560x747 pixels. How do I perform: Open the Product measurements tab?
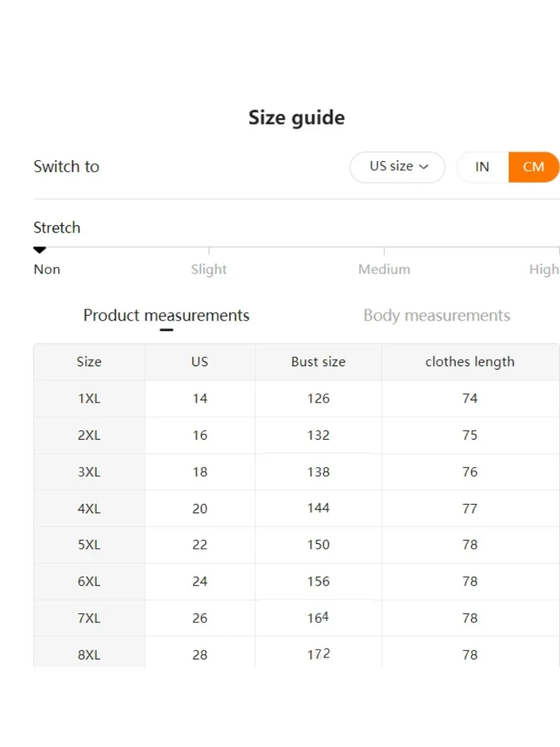click(166, 315)
